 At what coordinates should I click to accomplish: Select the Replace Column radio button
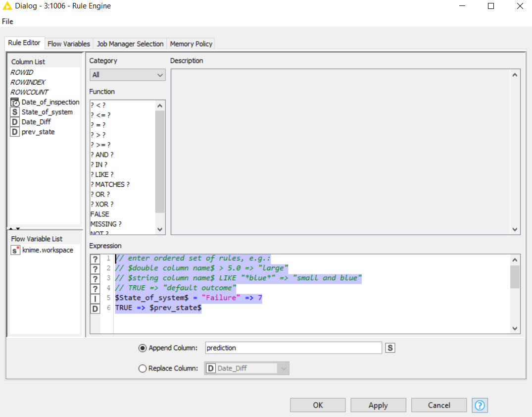pyautogui.click(x=143, y=368)
